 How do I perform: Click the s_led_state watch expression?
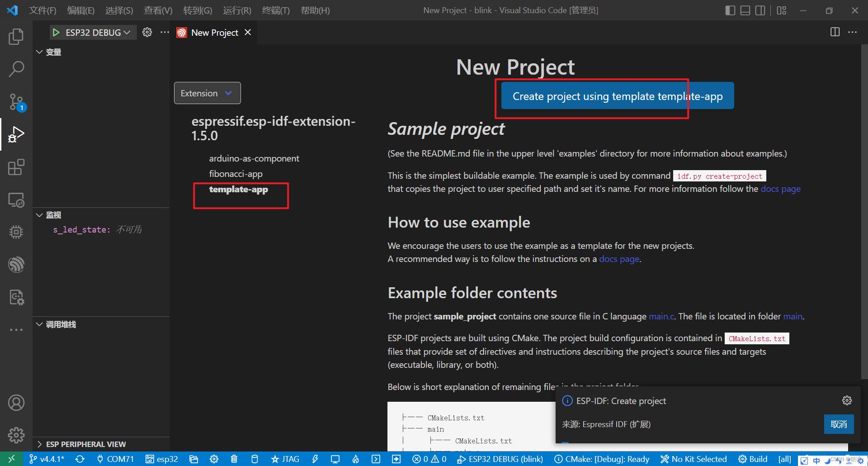97,229
